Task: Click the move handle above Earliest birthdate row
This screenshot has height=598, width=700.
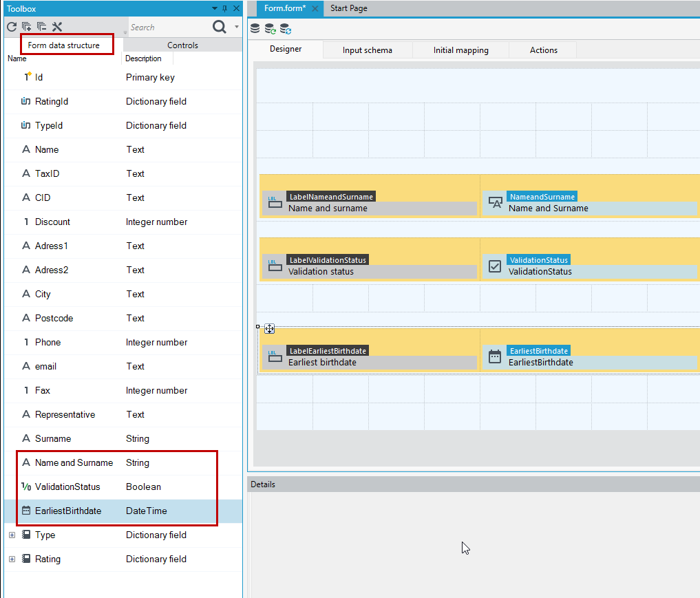Action: pos(269,329)
